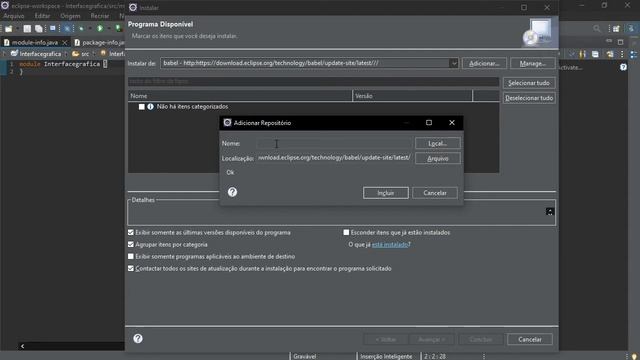
Task: Enable Esconder itens que já estão instalados
Action: tap(346, 232)
